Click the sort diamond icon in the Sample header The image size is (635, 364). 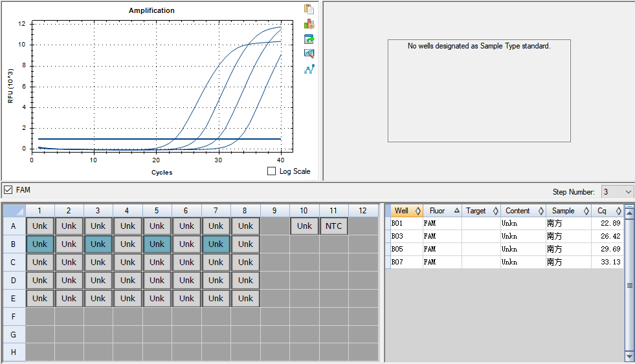tap(586, 211)
